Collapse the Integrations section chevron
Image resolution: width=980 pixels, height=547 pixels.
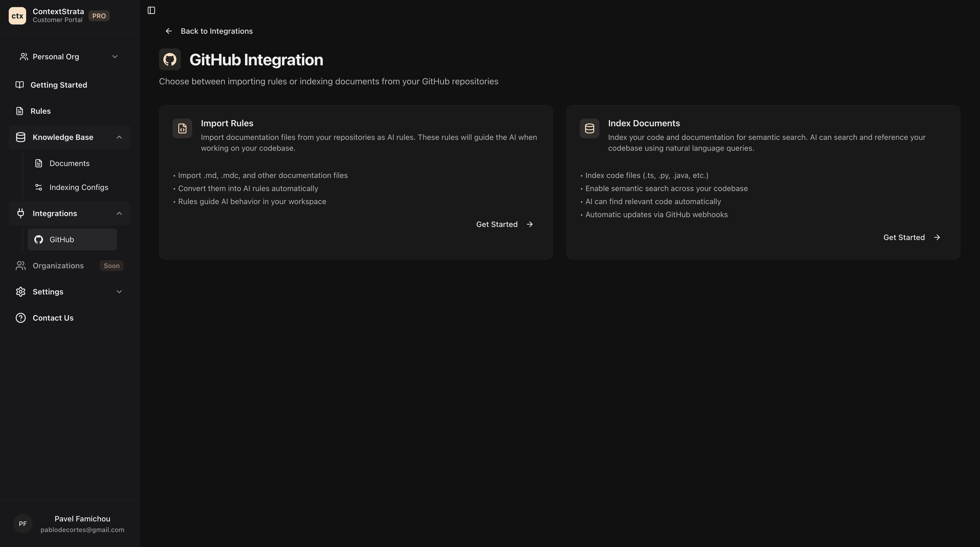(119, 213)
